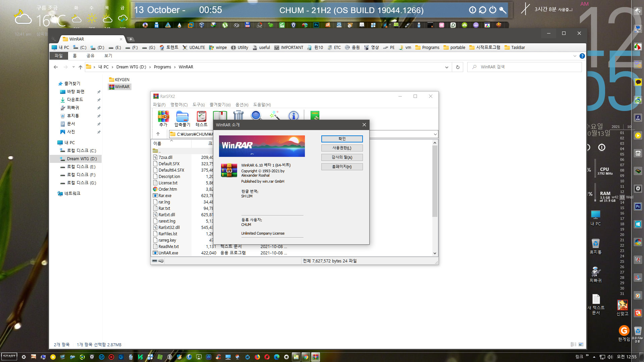644x362 pixels.
Task: Click the volume icon in system tray
Action: 610,357
